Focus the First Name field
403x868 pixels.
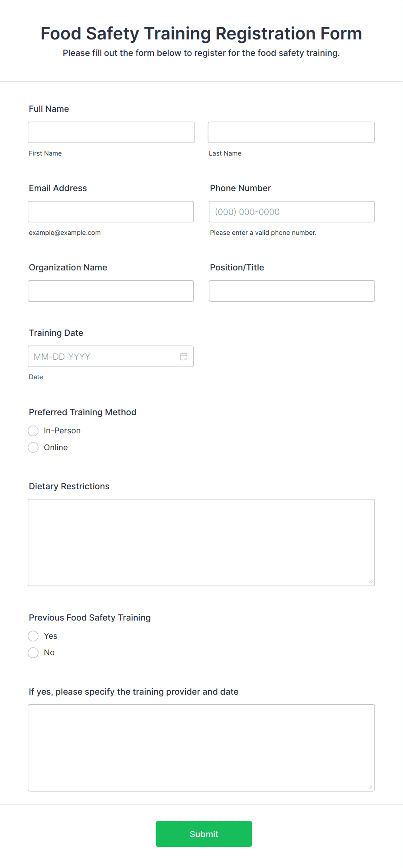[x=111, y=132]
